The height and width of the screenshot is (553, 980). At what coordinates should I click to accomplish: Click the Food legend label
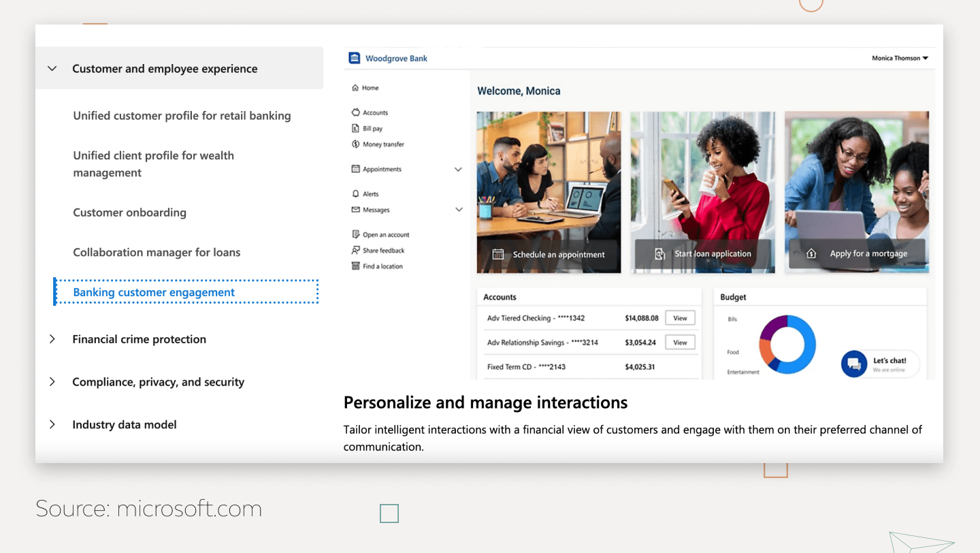click(x=733, y=352)
